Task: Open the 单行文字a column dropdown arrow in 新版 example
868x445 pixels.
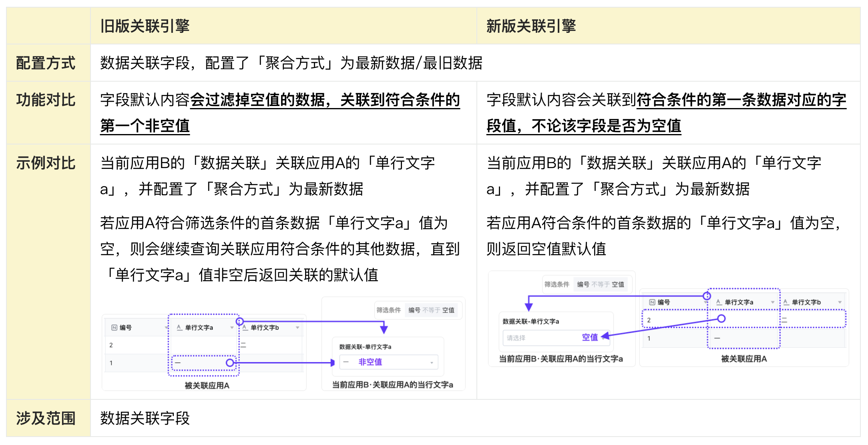Action: [773, 303]
